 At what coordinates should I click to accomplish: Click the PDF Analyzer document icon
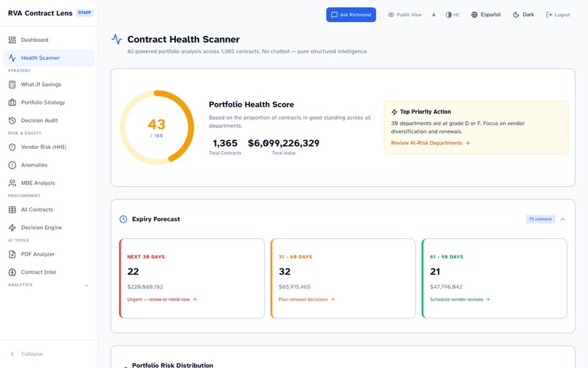coord(12,254)
